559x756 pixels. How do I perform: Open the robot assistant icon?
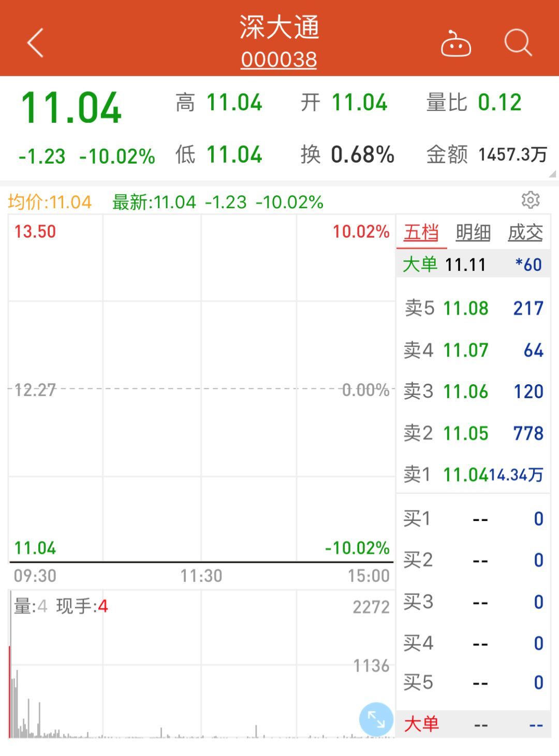[455, 43]
